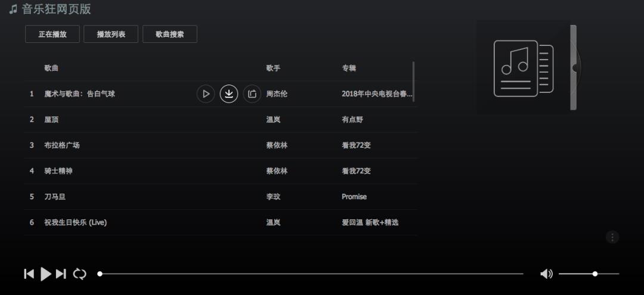Start playback with the main play button

(x=45, y=274)
